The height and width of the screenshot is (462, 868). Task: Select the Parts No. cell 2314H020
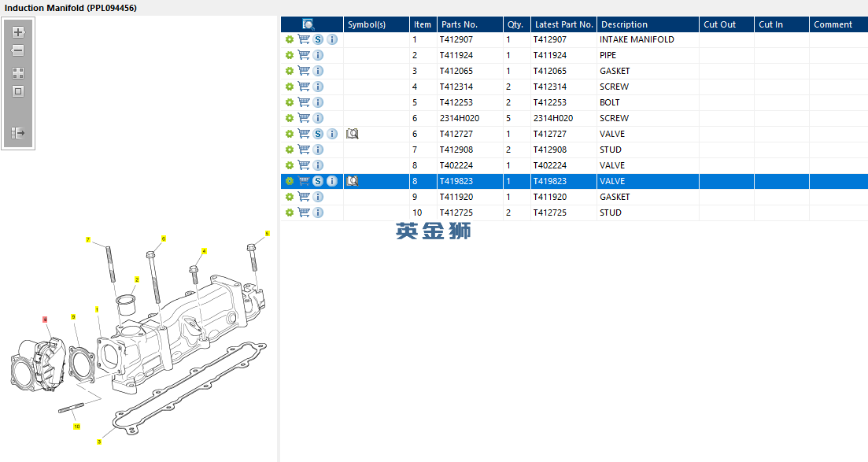(x=470, y=118)
